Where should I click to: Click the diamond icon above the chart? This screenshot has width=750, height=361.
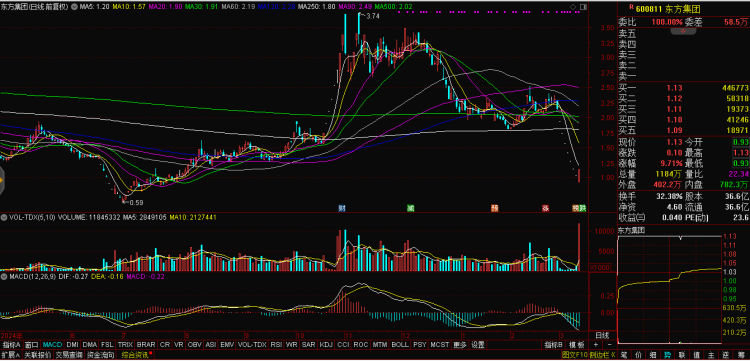574,7
